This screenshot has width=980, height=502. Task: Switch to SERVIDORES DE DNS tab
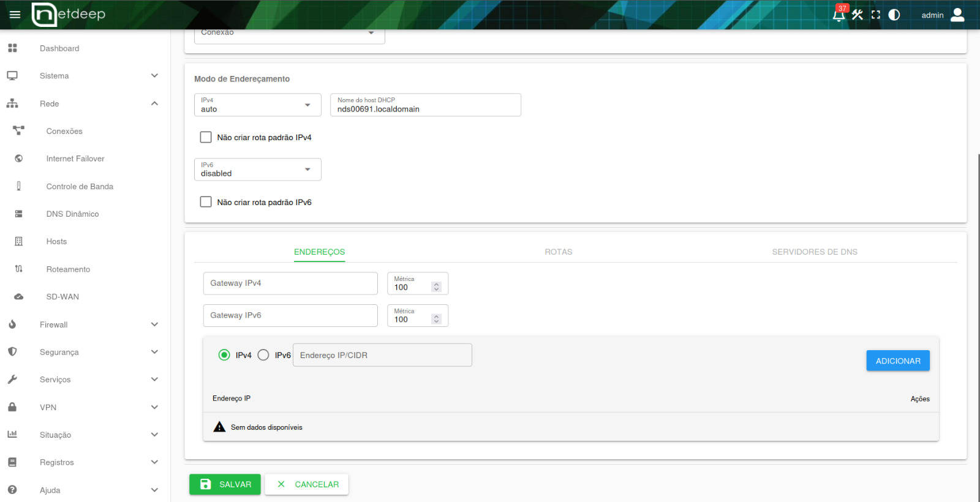(x=815, y=252)
